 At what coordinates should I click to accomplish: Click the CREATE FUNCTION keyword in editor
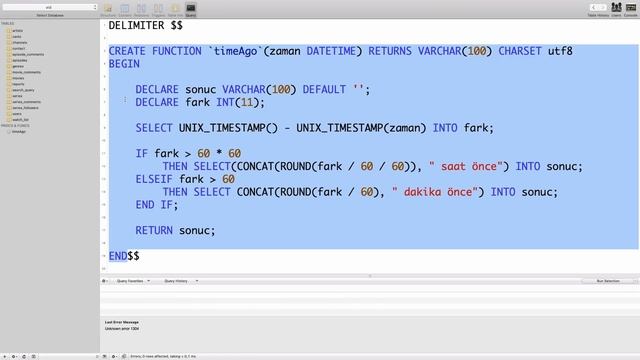(155, 51)
